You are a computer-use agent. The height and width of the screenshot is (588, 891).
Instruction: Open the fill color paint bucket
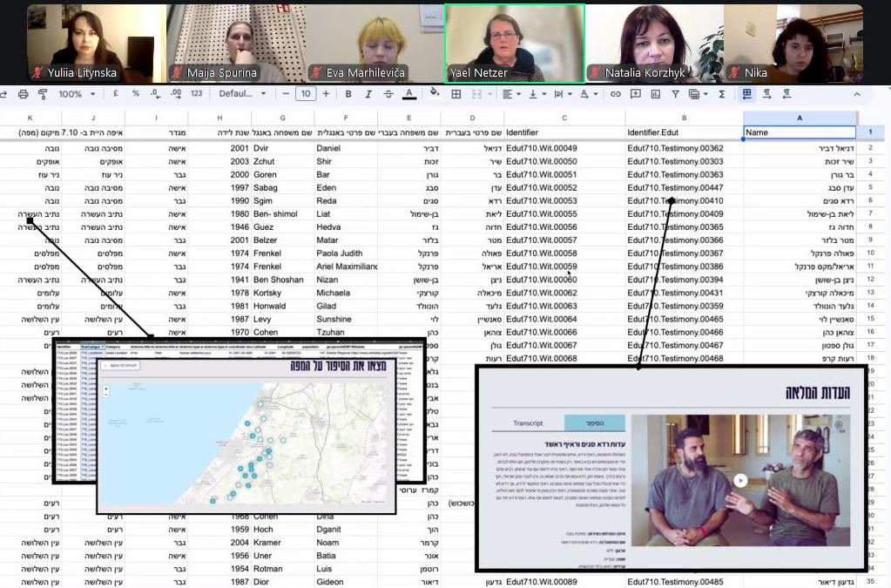[435, 94]
